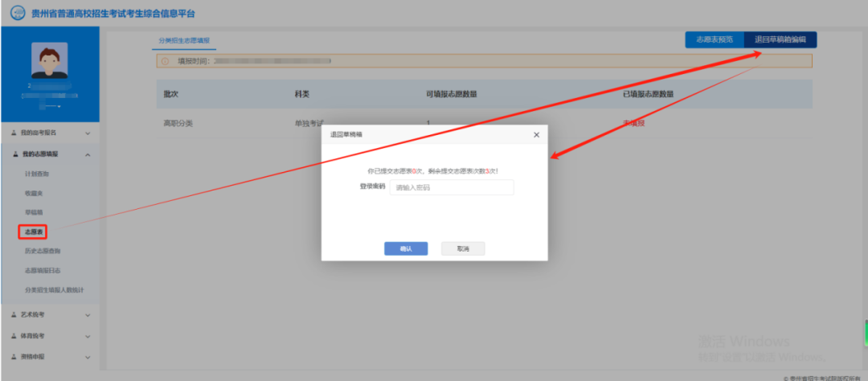Click the platform logo icon in header
This screenshot has height=381, width=868.
(17, 14)
